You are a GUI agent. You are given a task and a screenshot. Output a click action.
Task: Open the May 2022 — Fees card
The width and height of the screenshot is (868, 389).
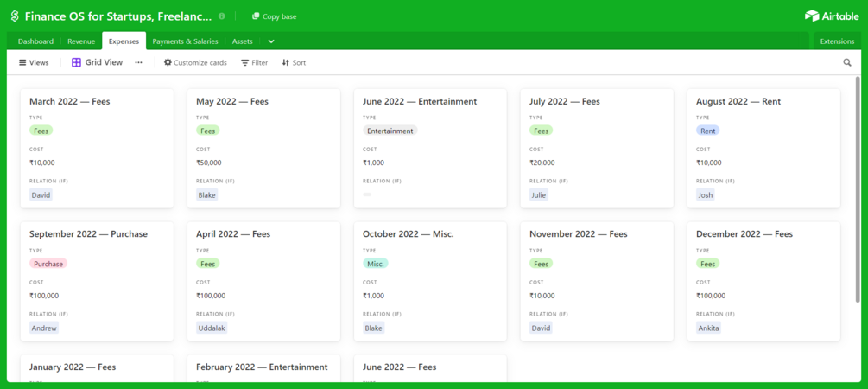point(263,149)
